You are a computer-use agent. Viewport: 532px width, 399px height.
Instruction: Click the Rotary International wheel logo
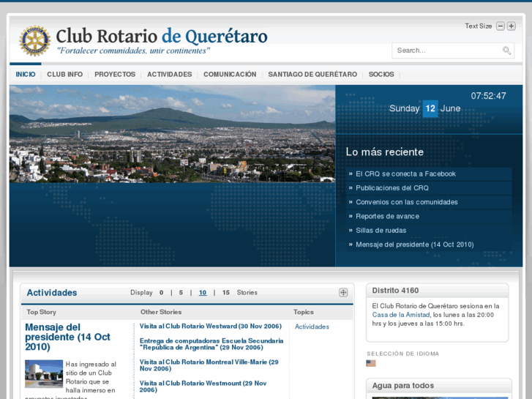click(35, 40)
